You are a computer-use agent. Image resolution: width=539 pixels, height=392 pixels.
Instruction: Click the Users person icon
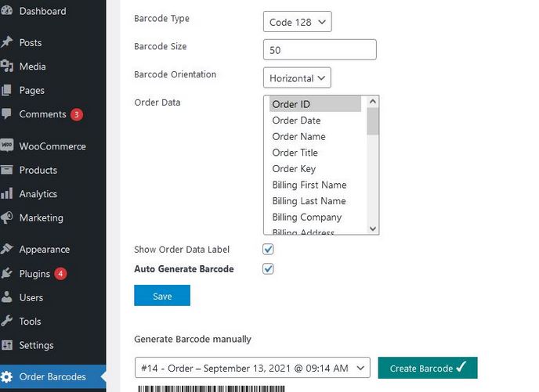pos(6,297)
